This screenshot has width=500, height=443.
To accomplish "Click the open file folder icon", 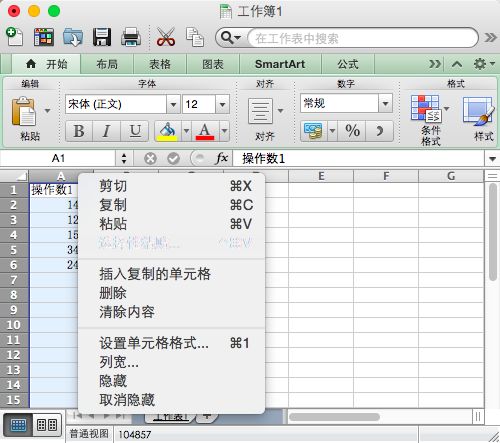I will pyautogui.click(x=73, y=37).
